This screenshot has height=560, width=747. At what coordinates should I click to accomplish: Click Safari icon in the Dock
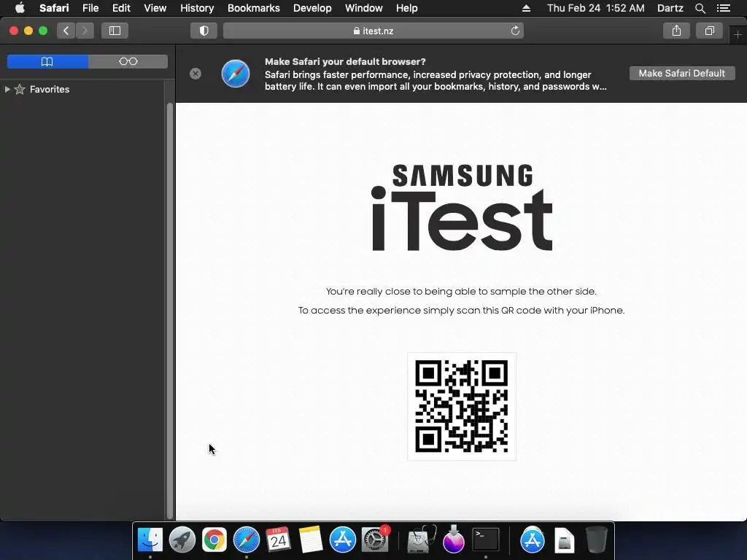[247, 540]
